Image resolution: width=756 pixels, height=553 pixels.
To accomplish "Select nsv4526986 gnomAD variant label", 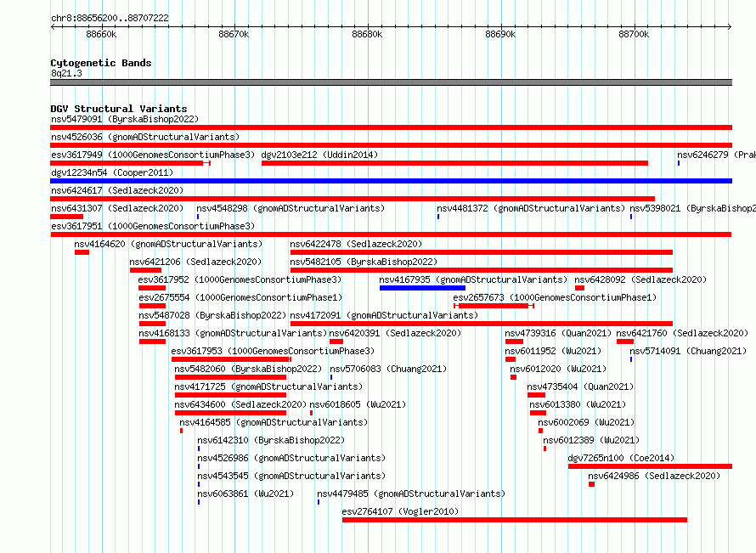I will tap(291, 458).
